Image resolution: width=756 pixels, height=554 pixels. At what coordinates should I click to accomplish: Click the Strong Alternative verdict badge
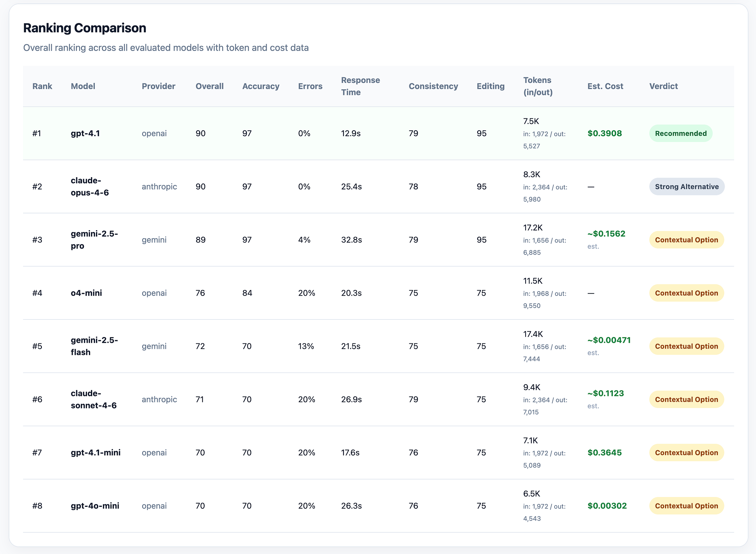pyautogui.click(x=687, y=187)
